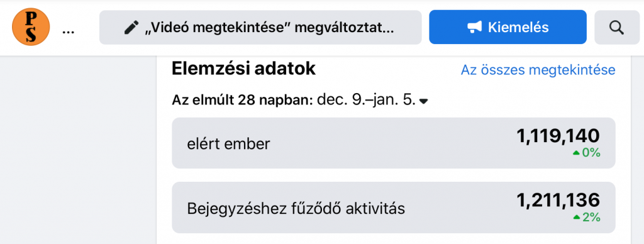This screenshot has height=244, width=644.
Task: Click green up arrow beside 2%
Action: click(x=577, y=217)
